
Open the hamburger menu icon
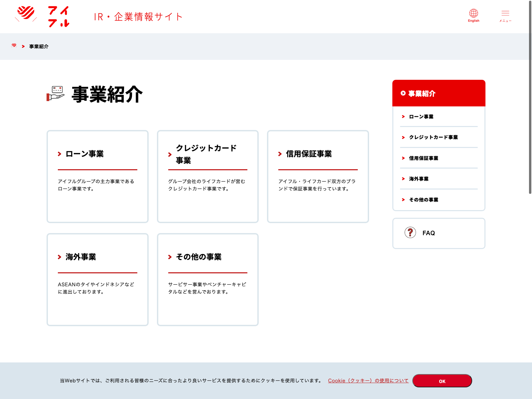coord(505,16)
